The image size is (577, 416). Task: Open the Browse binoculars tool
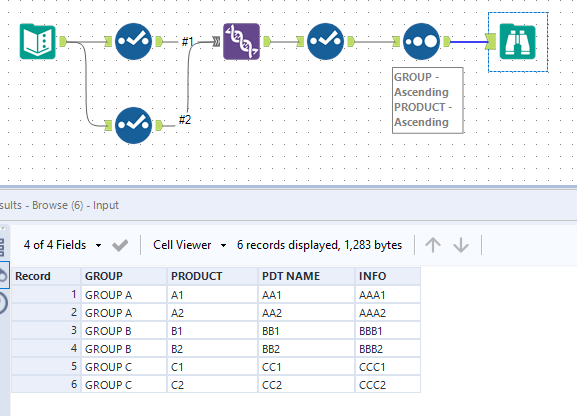[517, 42]
